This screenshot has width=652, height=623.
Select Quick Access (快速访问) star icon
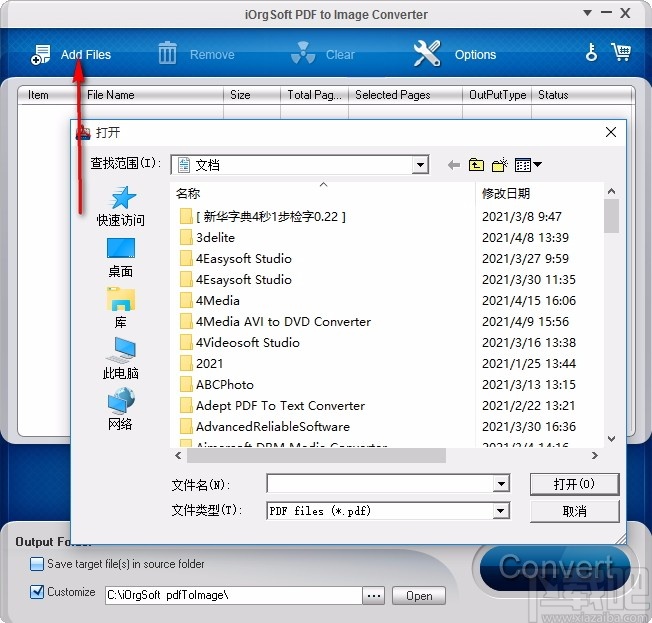[x=121, y=198]
